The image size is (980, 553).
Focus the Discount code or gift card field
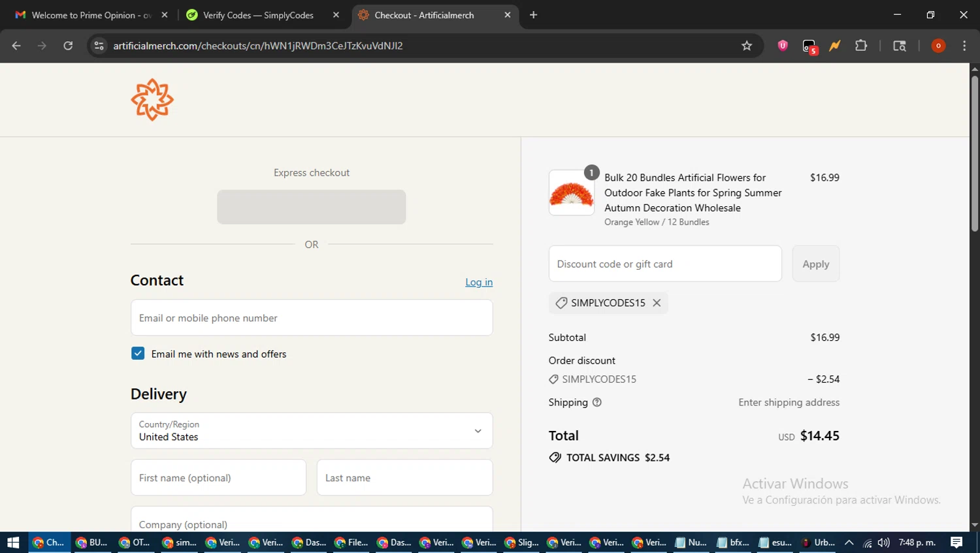665,264
